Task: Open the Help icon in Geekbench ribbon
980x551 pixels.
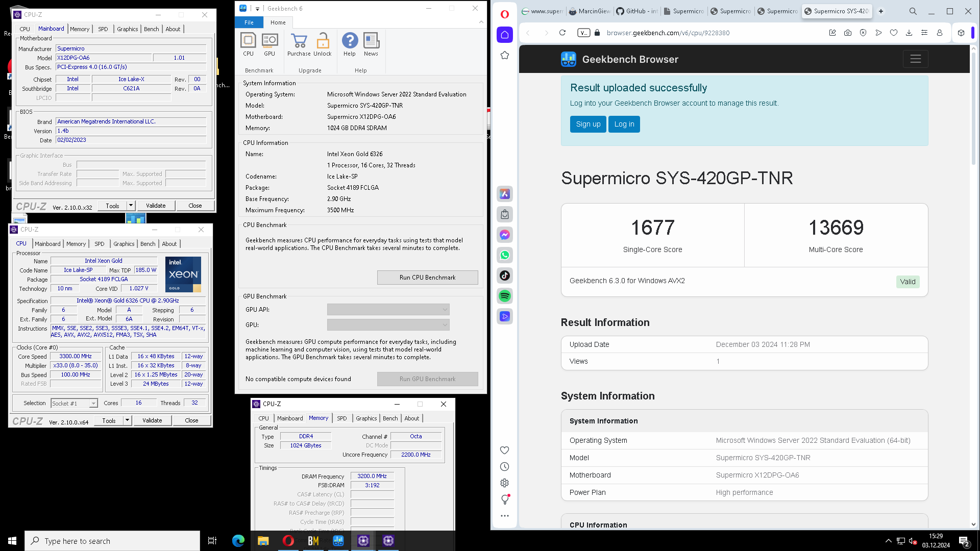Action: 350,44
